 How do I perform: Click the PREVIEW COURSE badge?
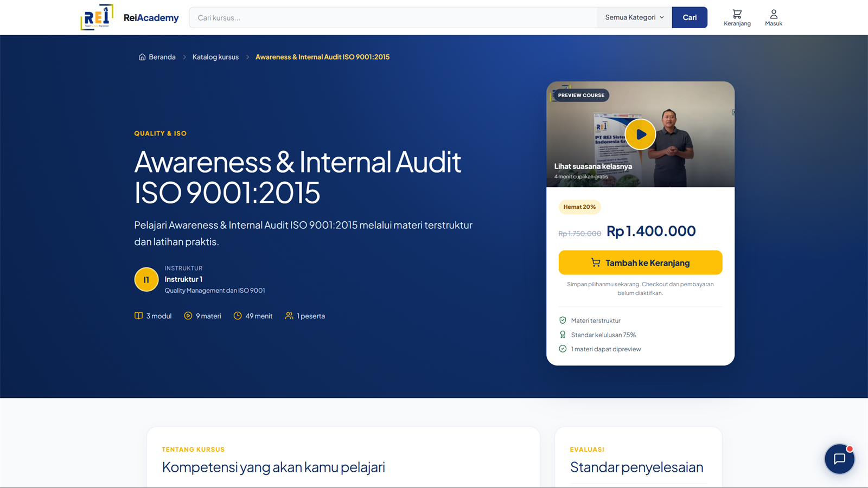tap(581, 95)
